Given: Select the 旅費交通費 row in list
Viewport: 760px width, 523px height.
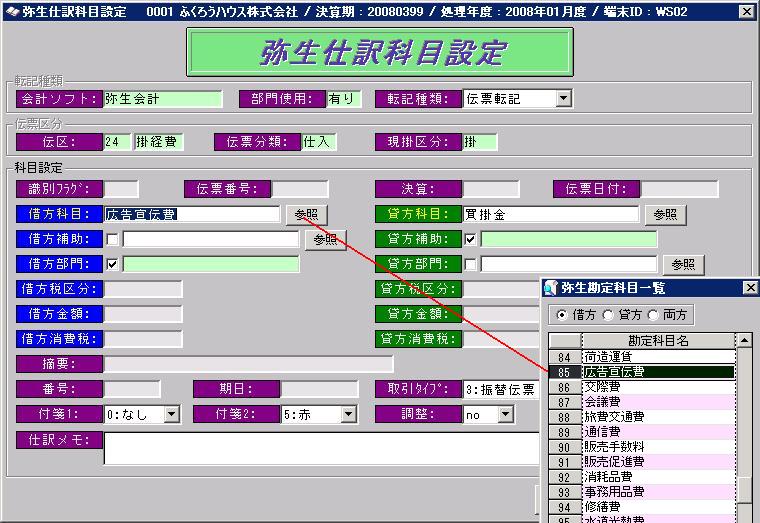Looking at the screenshot, I should point(658,417).
